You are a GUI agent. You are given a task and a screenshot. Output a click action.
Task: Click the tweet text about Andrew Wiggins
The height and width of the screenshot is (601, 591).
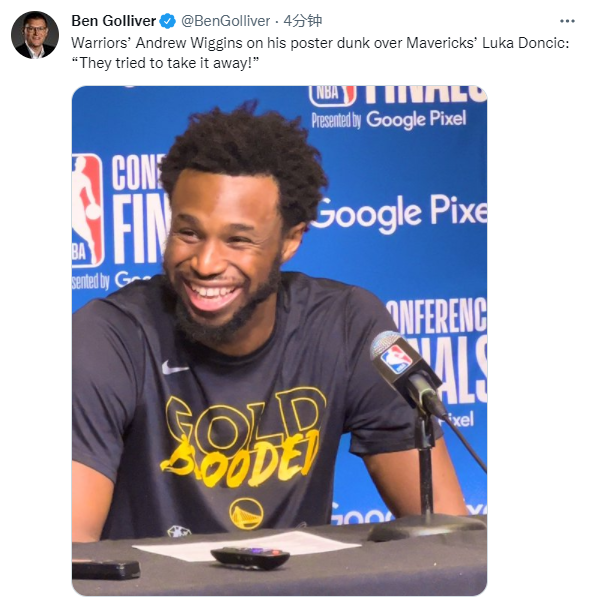320,53
